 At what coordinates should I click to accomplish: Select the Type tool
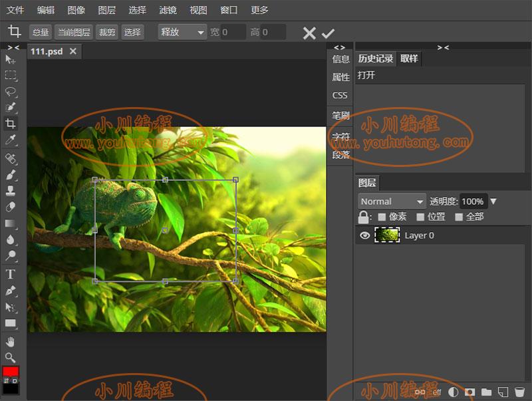coord(10,274)
